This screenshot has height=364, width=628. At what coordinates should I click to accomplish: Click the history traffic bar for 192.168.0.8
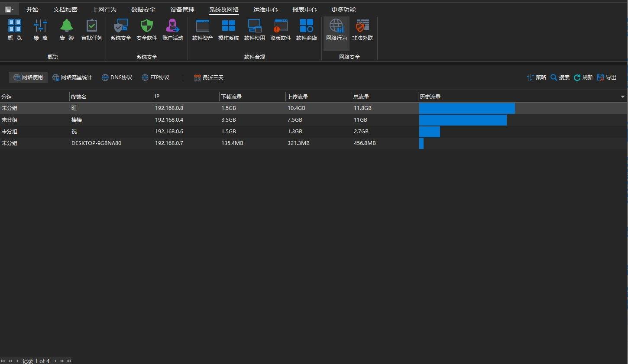pyautogui.click(x=467, y=108)
